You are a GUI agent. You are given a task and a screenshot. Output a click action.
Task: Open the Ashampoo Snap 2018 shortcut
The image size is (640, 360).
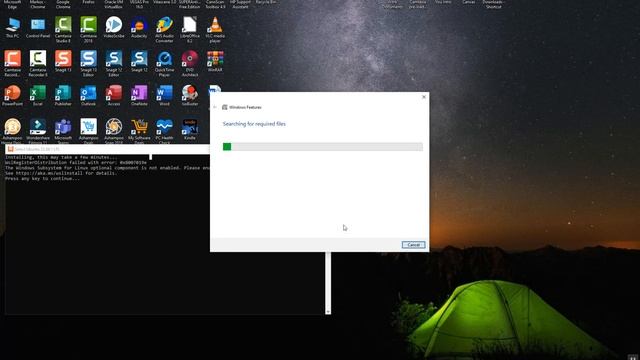pyautogui.click(x=113, y=131)
